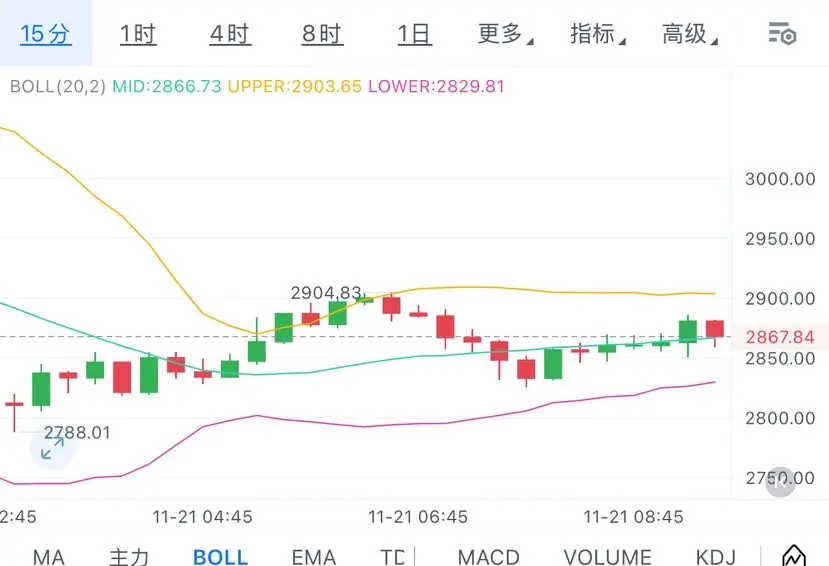Show the MACD sub-indicator
Viewport: 829px width, 566px height.
489,557
